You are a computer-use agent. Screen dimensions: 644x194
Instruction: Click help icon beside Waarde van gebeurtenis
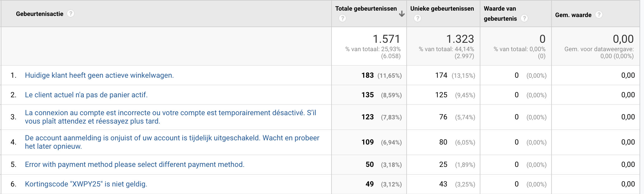coord(524,18)
